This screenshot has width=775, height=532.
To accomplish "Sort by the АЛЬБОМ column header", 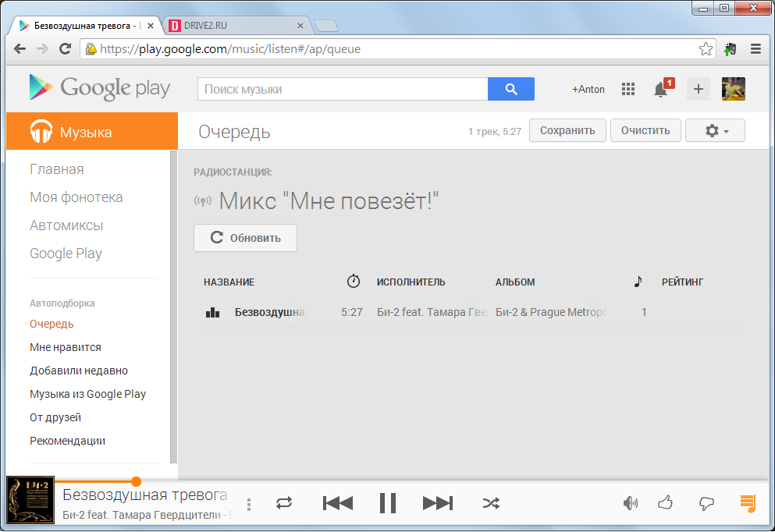I will [515, 282].
